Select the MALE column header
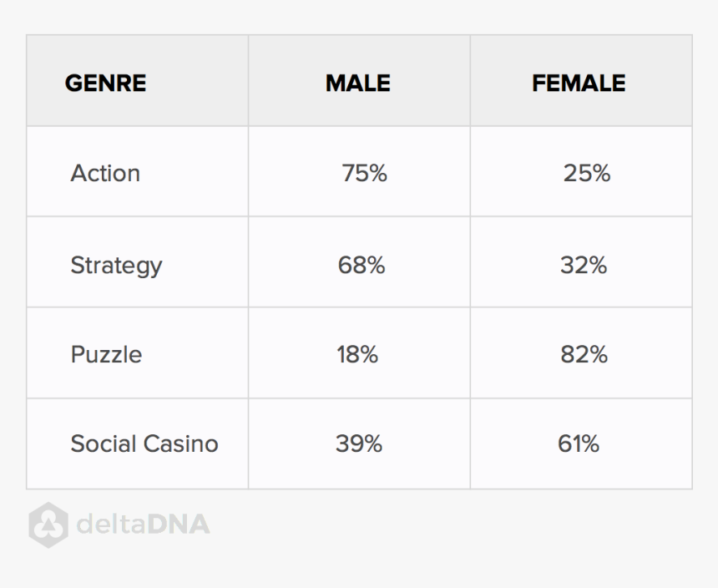Viewport: 718px width, 588px height. pyautogui.click(x=358, y=84)
